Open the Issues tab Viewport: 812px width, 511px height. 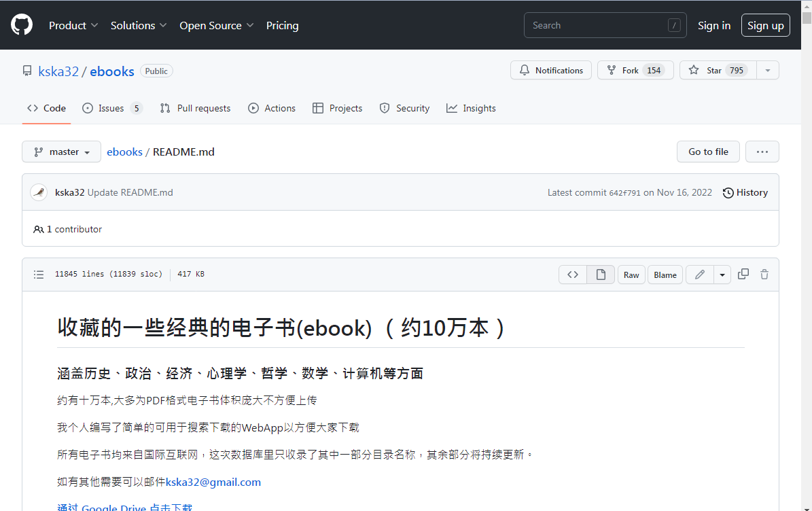[x=112, y=108]
